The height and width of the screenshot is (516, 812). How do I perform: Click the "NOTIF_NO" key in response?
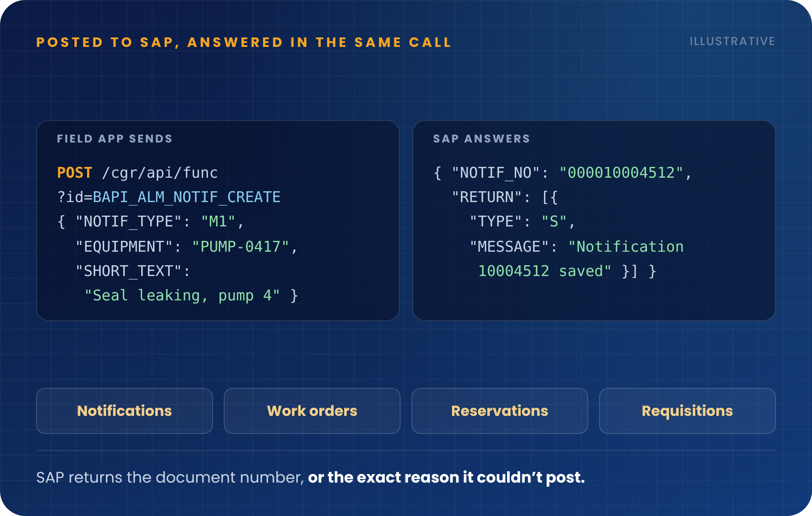tap(496, 173)
